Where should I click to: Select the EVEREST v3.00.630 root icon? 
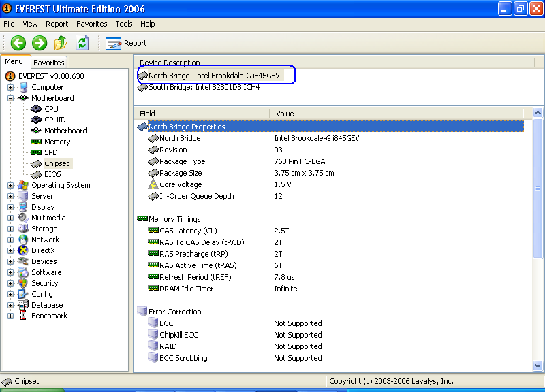point(10,76)
